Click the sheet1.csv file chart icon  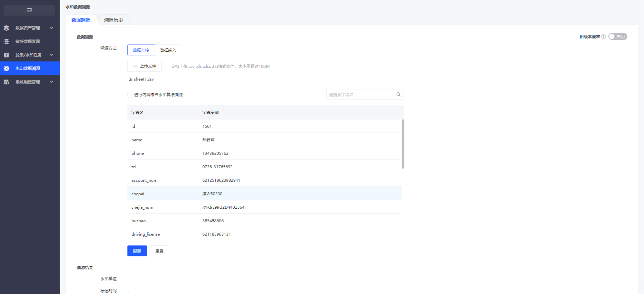pos(131,79)
